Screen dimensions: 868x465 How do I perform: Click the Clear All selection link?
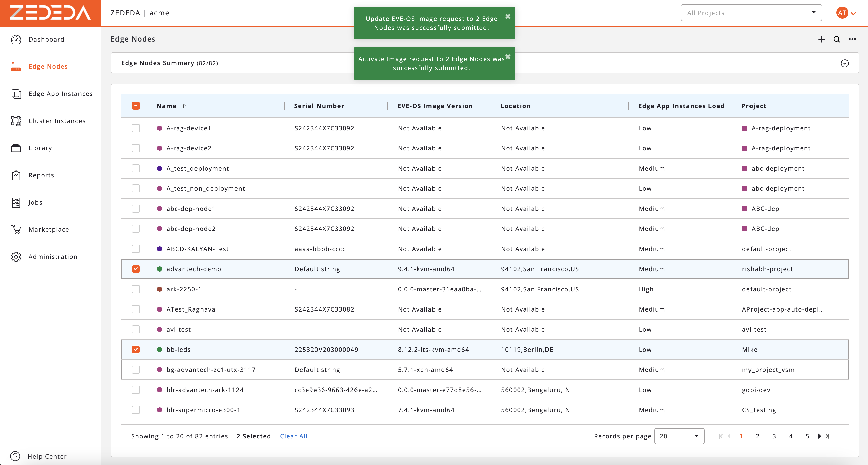pyautogui.click(x=294, y=436)
